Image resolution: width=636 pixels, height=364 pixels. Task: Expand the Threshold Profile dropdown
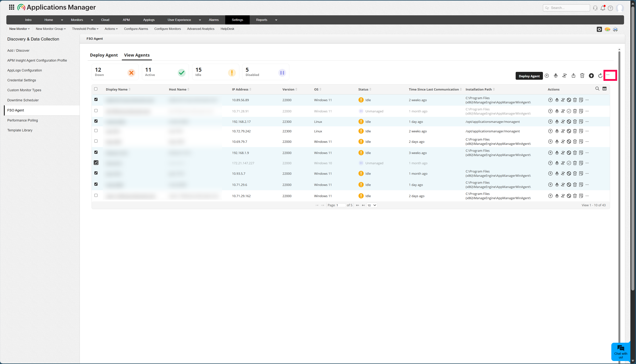click(x=85, y=29)
